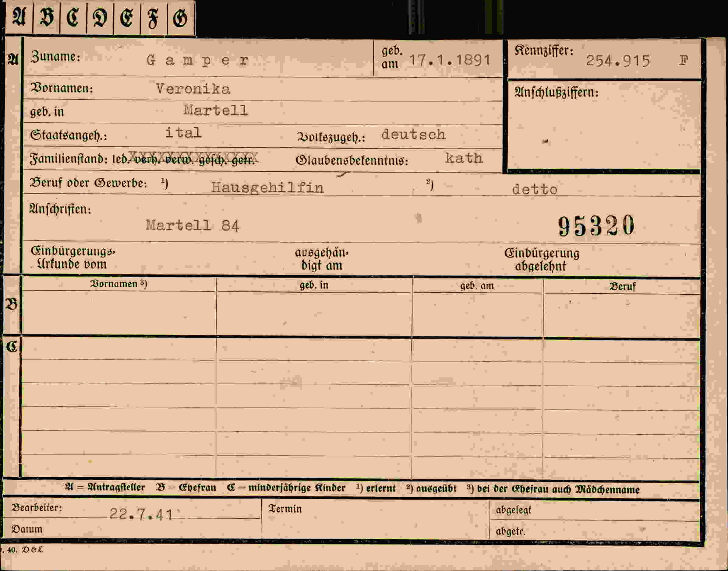Click the Familienstand label
The image size is (728, 571).
[68, 159]
